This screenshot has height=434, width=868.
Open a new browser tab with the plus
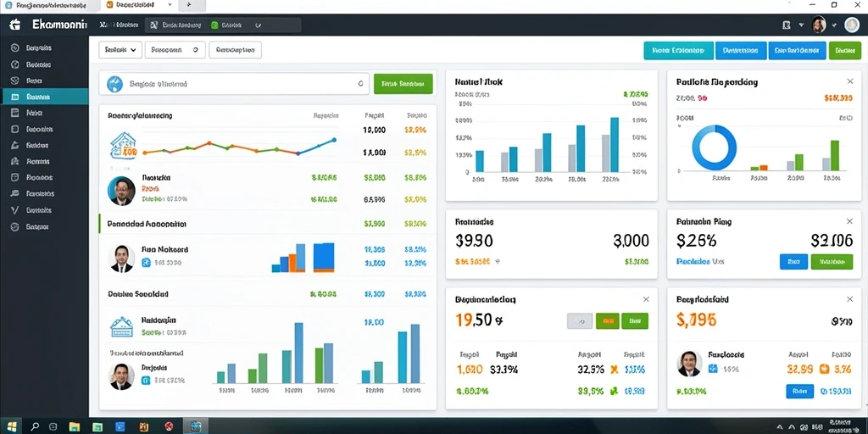click(189, 4)
